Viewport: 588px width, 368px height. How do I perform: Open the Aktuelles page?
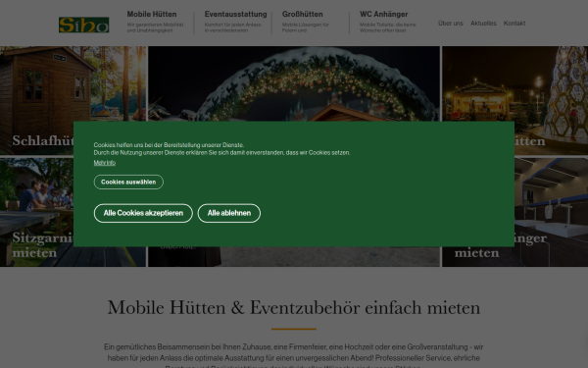pos(483,24)
